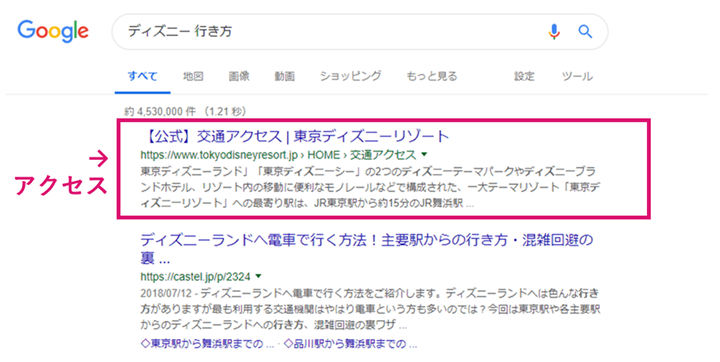Screen dimensions: 720x362
Task: Open the ◇品川駅から舞浜駅までの sitelink
Action: click(350, 344)
